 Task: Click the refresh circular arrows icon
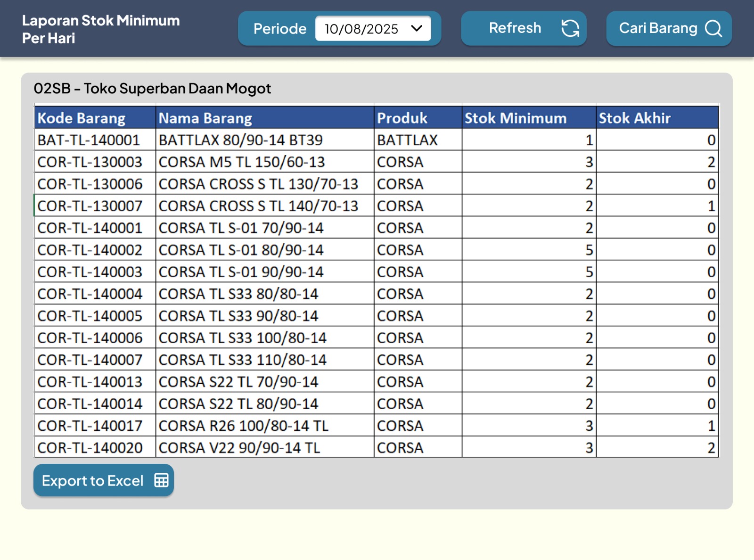(x=570, y=28)
